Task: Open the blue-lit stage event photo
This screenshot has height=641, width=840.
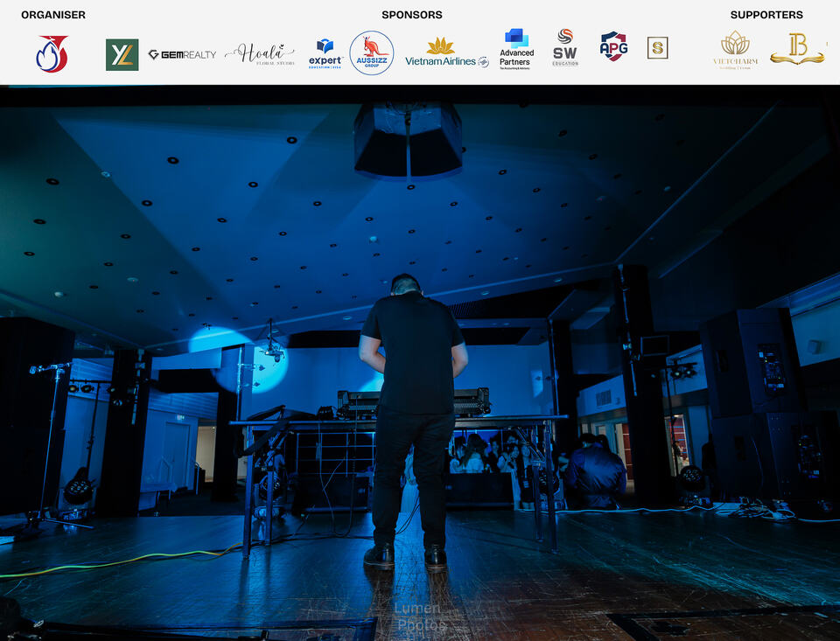Action: [420, 363]
